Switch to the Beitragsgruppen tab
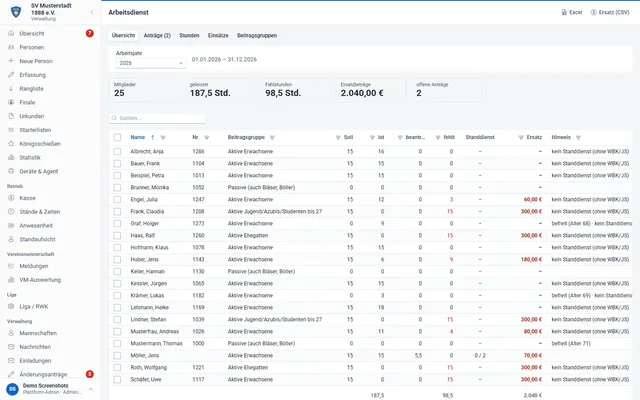Viewport: 640px width, 400px height. coord(257,36)
